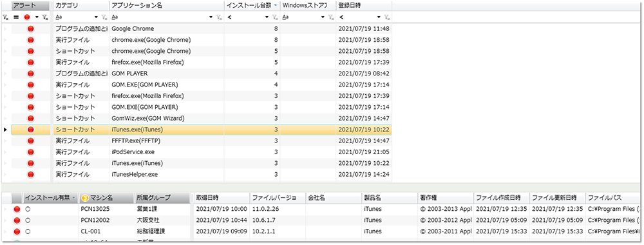Viewport: 644px width, 245px height.
Task: Sort by ファイル作成日時 column header
Action: tap(502, 198)
